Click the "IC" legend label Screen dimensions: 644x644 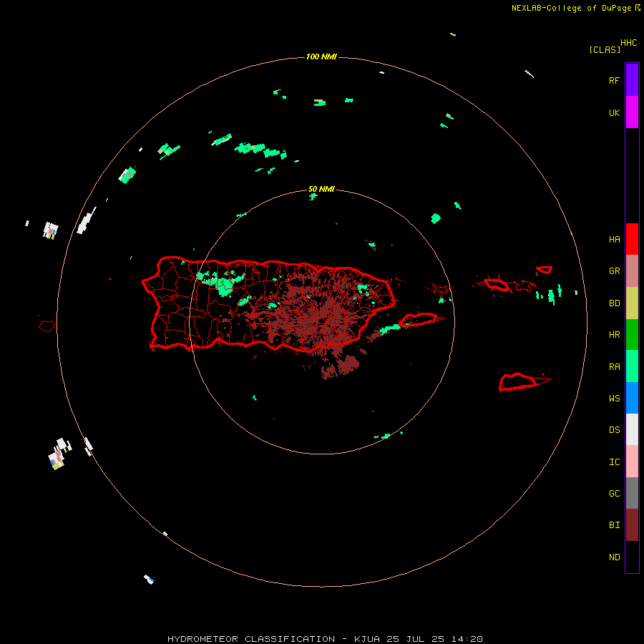pyautogui.click(x=615, y=462)
